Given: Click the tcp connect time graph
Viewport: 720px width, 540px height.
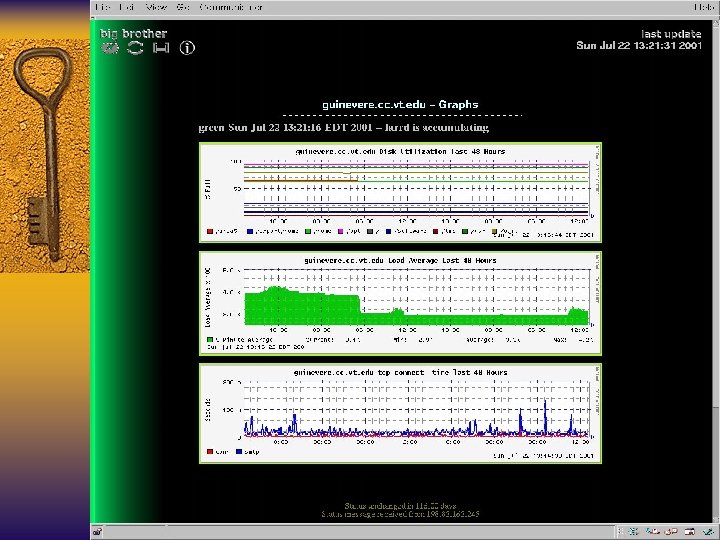Looking at the screenshot, I should click(x=400, y=413).
